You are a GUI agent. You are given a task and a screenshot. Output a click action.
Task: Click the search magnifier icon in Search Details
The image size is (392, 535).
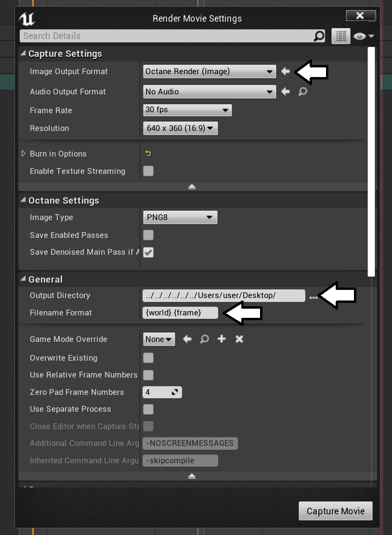(319, 36)
